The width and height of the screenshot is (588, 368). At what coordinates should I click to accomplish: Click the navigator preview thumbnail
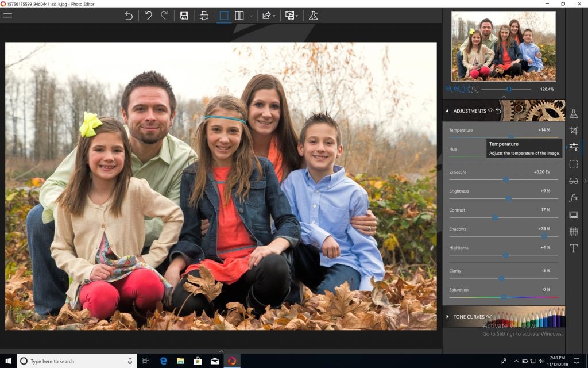(x=504, y=46)
